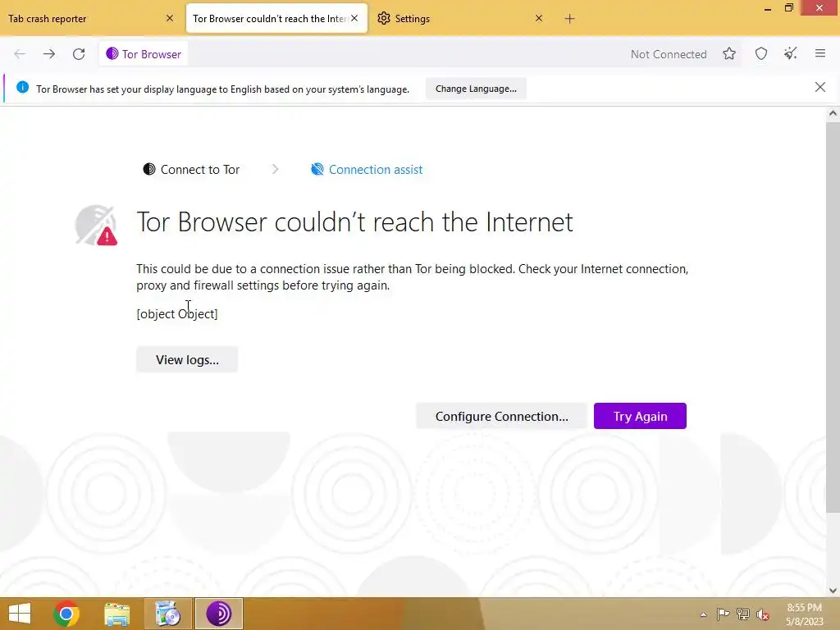Show hidden system tray icons

[x=703, y=614]
